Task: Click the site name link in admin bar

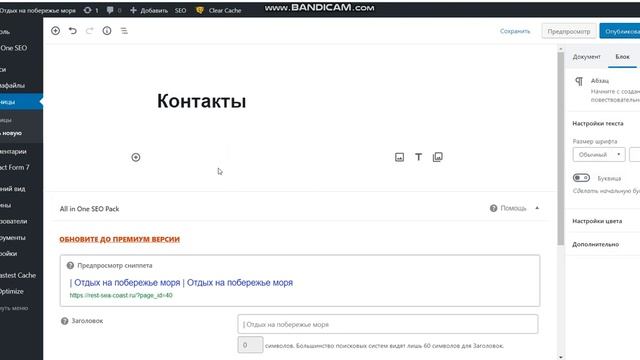Action: 38,10
